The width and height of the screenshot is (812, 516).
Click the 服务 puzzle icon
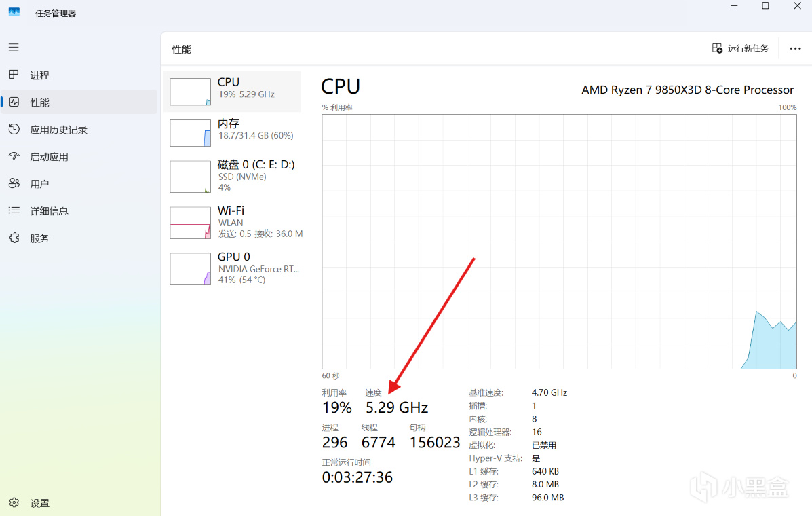(14, 238)
